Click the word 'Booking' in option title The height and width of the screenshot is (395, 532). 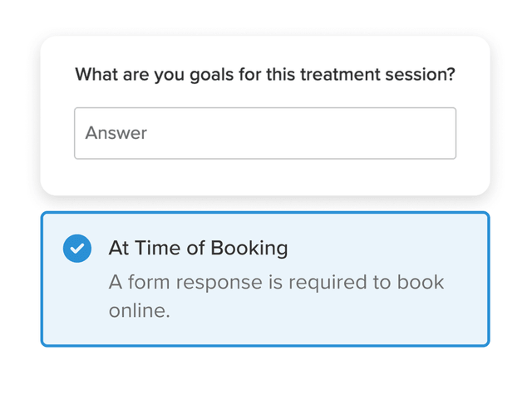[249, 248]
